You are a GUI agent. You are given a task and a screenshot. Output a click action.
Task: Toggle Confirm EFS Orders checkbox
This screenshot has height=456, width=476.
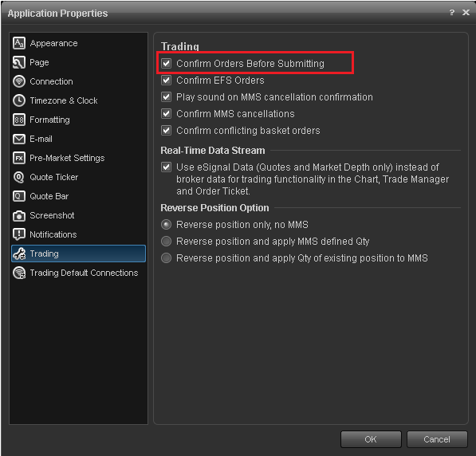click(x=166, y=81)
